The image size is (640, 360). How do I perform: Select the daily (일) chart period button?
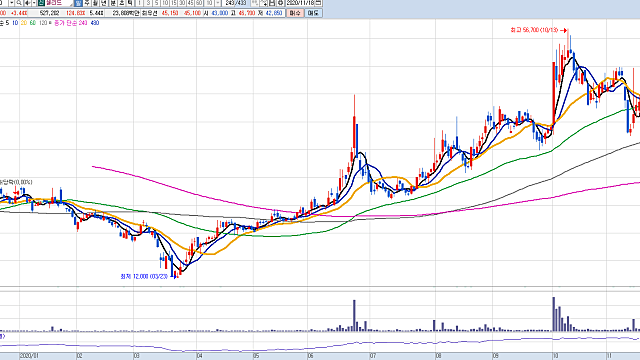(78, 3)
